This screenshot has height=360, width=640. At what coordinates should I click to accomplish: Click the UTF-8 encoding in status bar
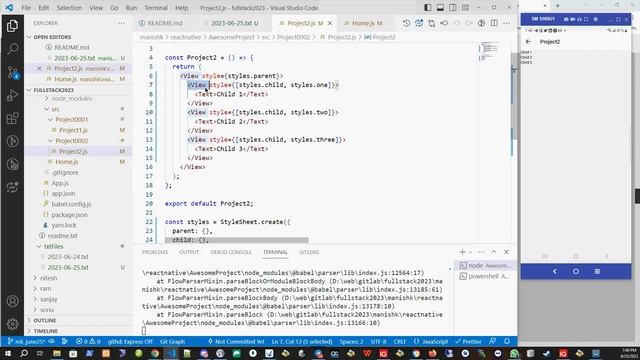coord(378,341)
